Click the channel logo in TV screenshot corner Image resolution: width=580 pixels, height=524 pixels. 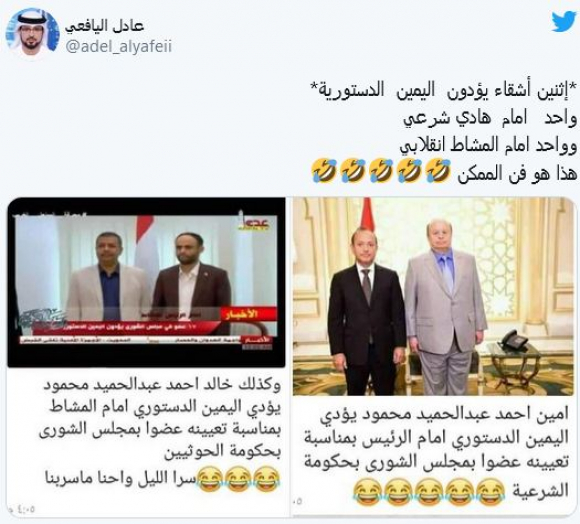pyautogui.click(x=254, y=223)
